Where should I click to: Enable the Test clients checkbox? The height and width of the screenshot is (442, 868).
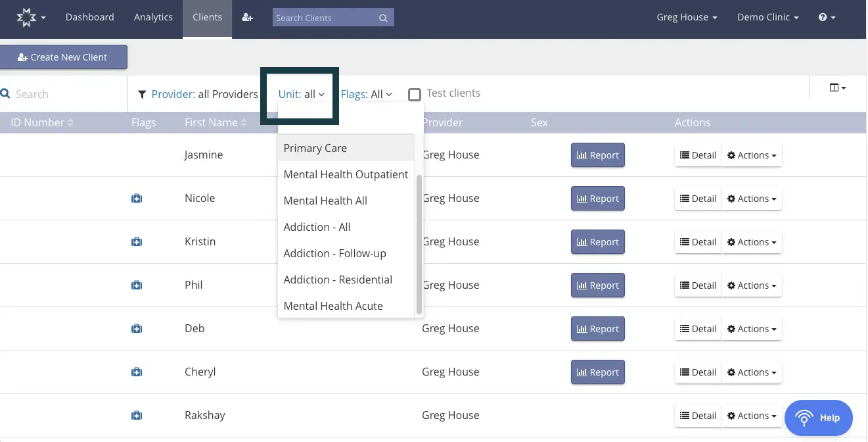(415, 94)
